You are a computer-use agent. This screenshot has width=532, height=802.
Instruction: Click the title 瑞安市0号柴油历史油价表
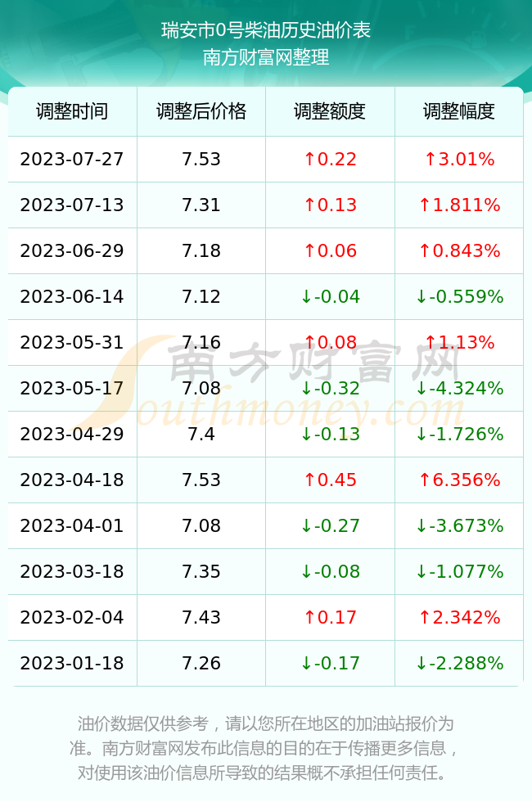(266, 30)
